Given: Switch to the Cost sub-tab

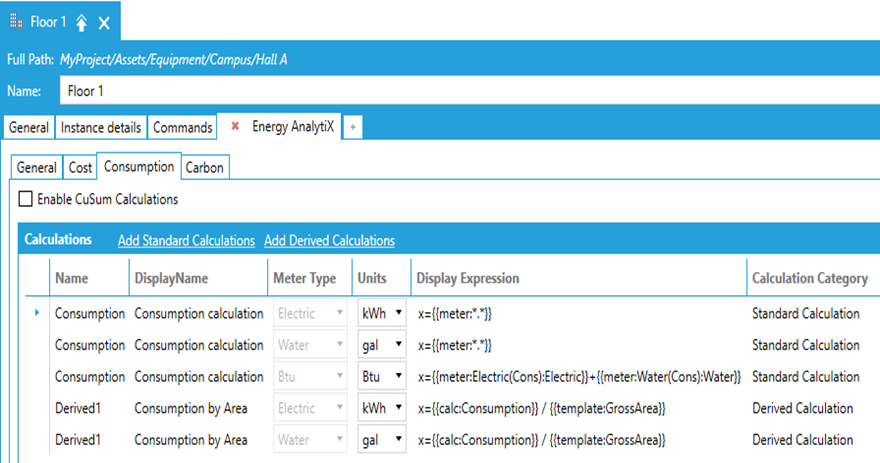Looking at the screenshot, I should (80, 168).
